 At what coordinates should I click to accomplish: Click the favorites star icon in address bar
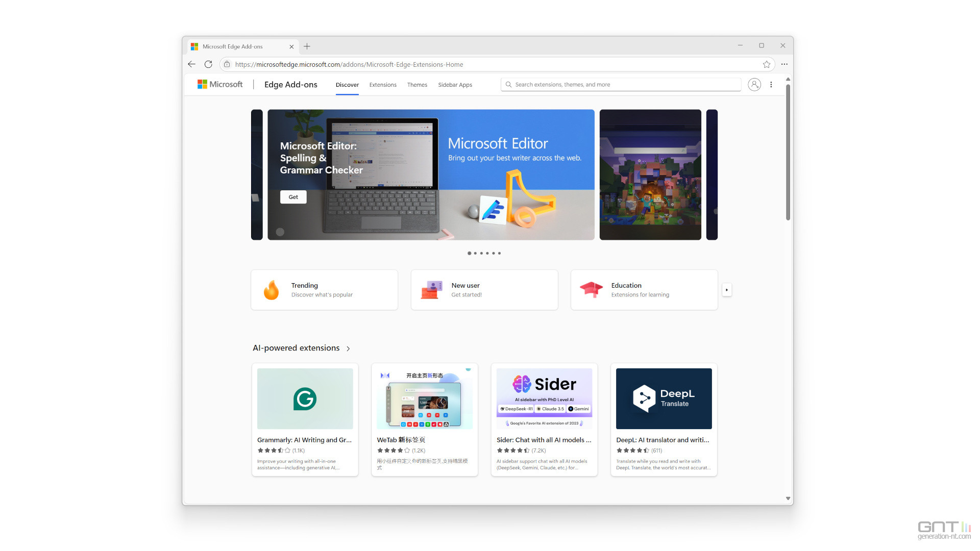pos(767,64)
